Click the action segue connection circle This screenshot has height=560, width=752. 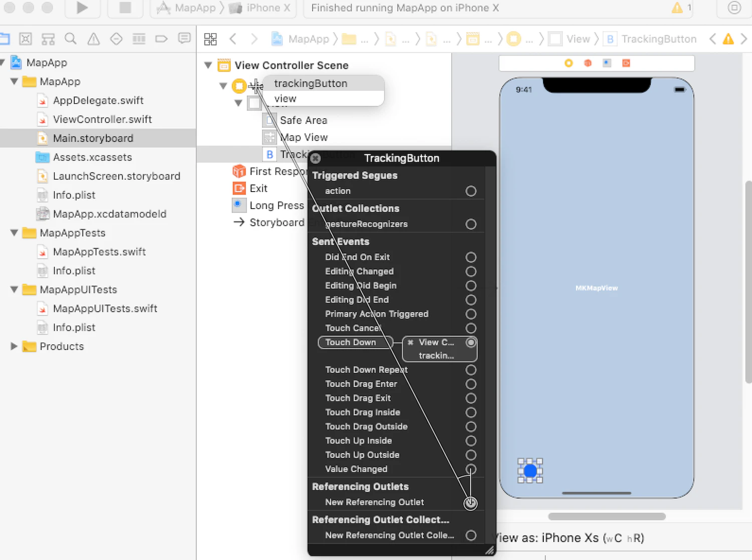tap(471, 191)
